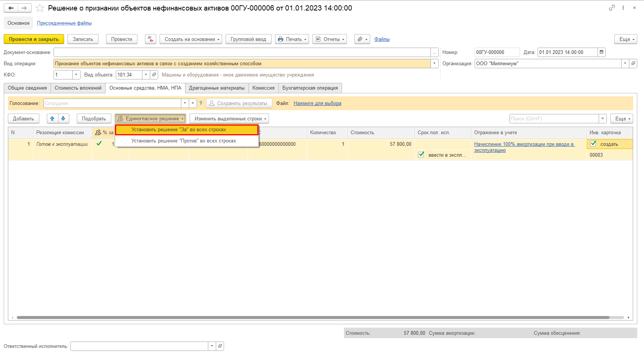Click the horizontal table scrollbar
This screenshot has width=644, height=352.
(x=313, y=318)
